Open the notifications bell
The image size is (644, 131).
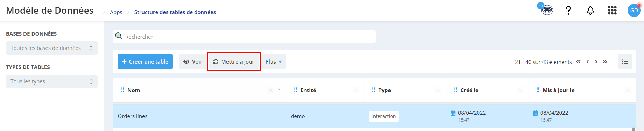tap(590, 11)
